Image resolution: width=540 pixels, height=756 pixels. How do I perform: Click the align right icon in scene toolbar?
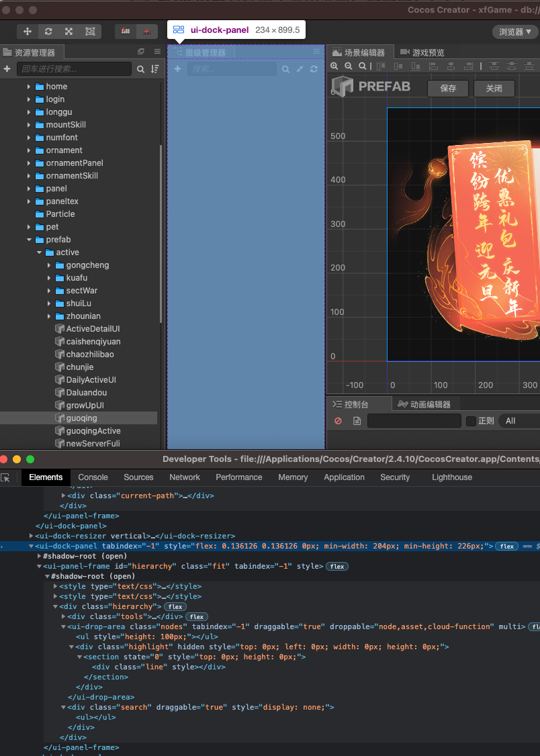468,66
